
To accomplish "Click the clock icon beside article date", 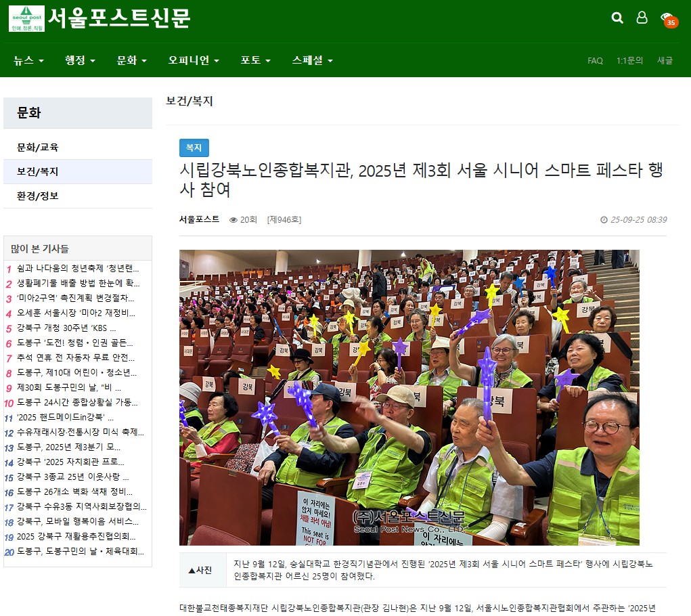I will [x=604, y=220].
